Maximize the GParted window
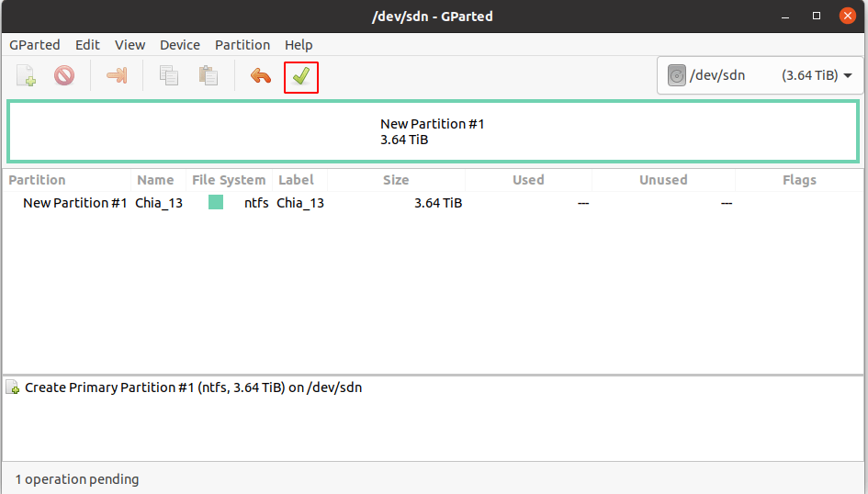 pos(816,16)
